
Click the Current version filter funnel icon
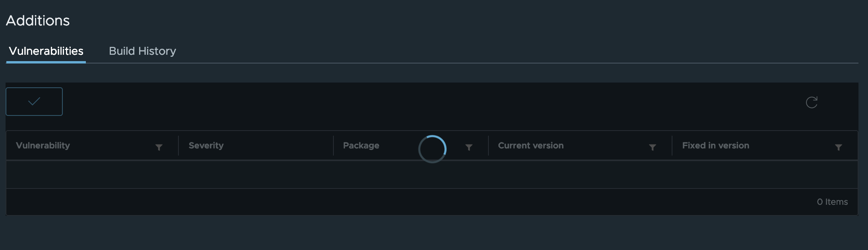(x=653, y=147)
